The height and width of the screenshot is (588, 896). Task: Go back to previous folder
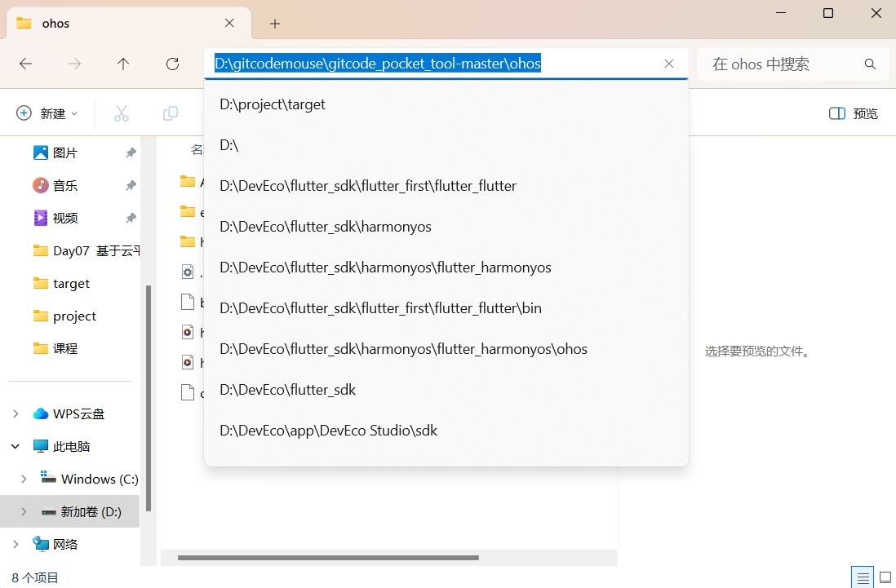coord(26,64)
